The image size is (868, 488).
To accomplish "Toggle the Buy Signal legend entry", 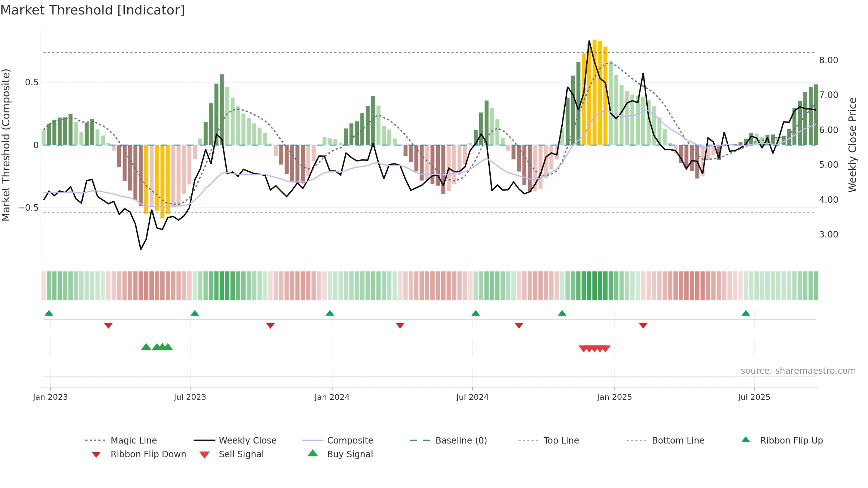I will (340, 454).
